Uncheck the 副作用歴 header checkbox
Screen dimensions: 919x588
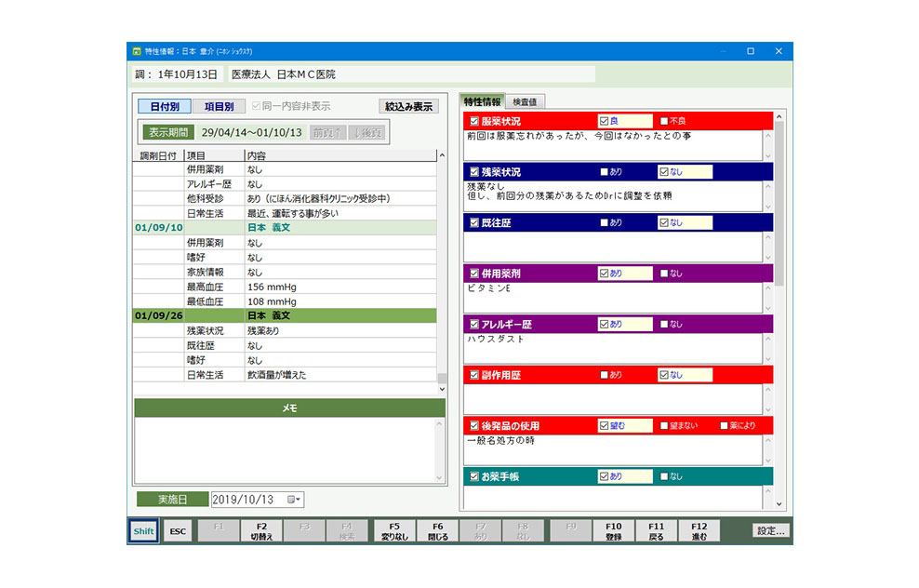[x=474, y=375]
